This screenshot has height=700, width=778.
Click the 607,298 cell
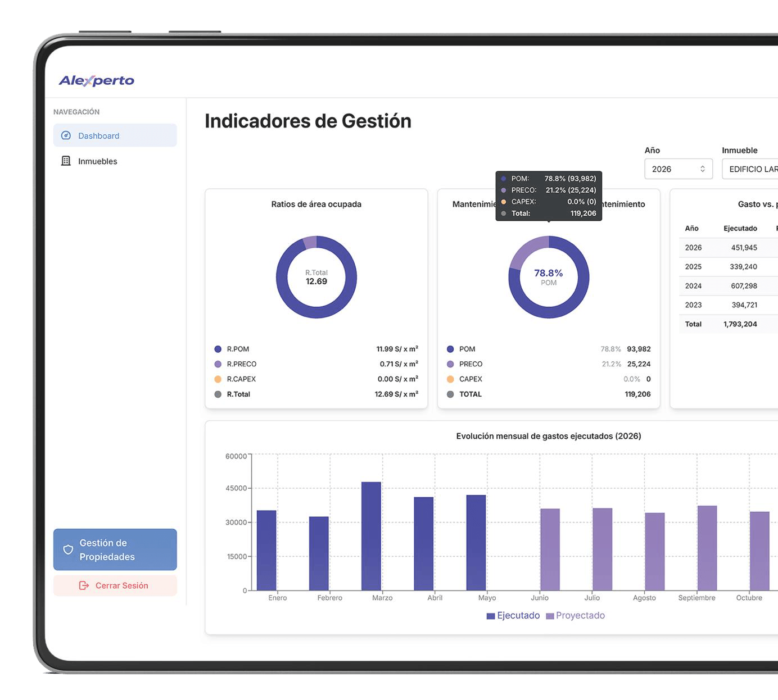point(744,286)
